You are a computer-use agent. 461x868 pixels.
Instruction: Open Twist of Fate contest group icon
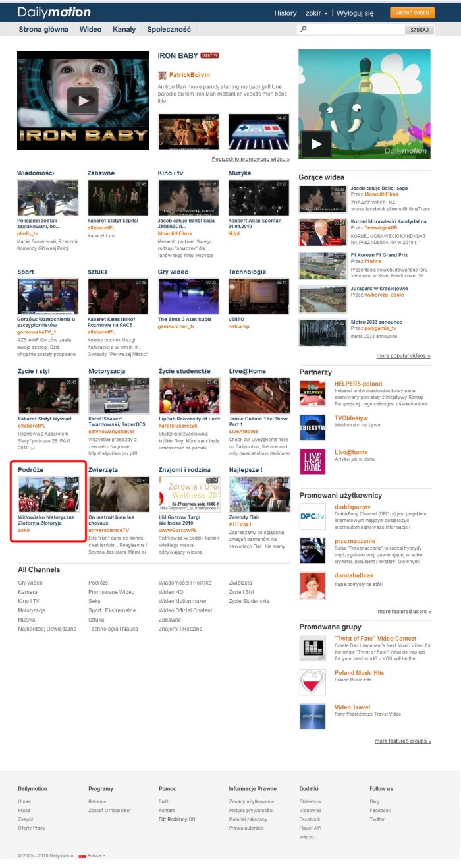312,648
